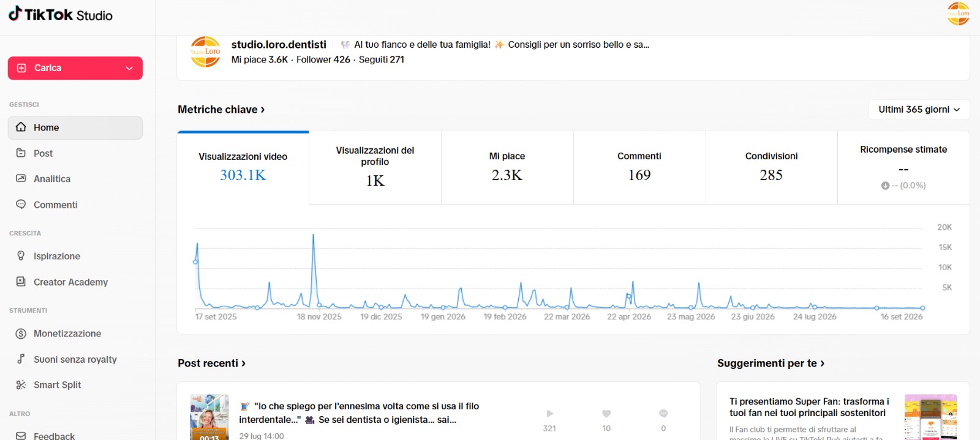Open the account avatar in top-right corner
The image size is (980, 440).
[958, 14]
